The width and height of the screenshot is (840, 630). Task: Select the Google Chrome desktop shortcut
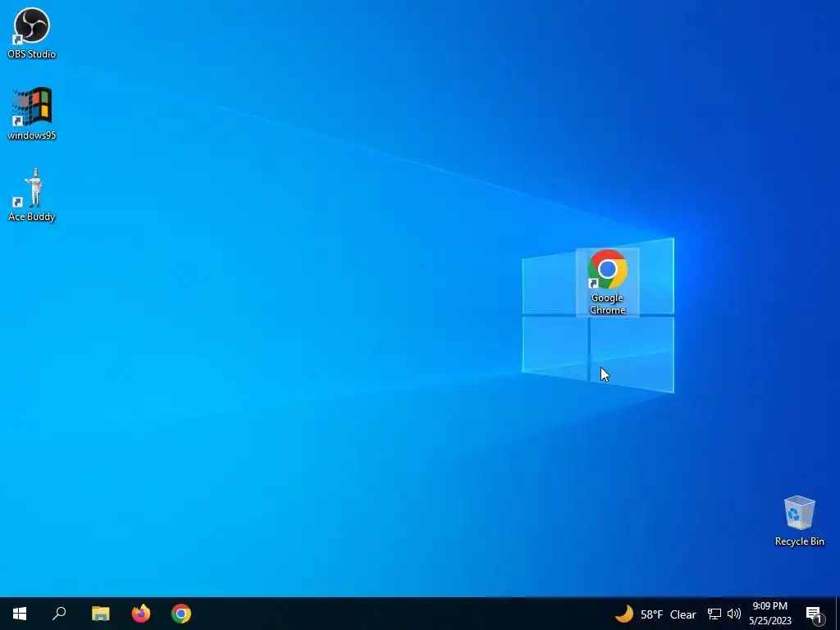[x=608, y=282]
